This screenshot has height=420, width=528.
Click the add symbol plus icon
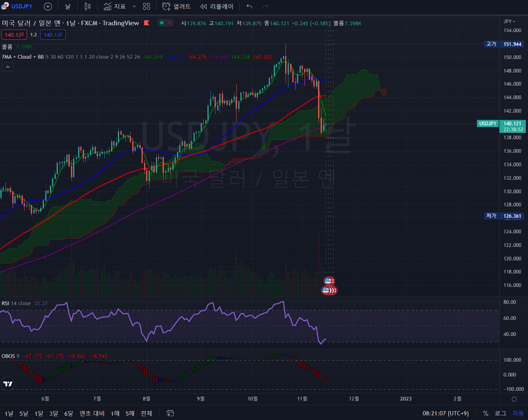pyautogui.click(x=48, y=6)
